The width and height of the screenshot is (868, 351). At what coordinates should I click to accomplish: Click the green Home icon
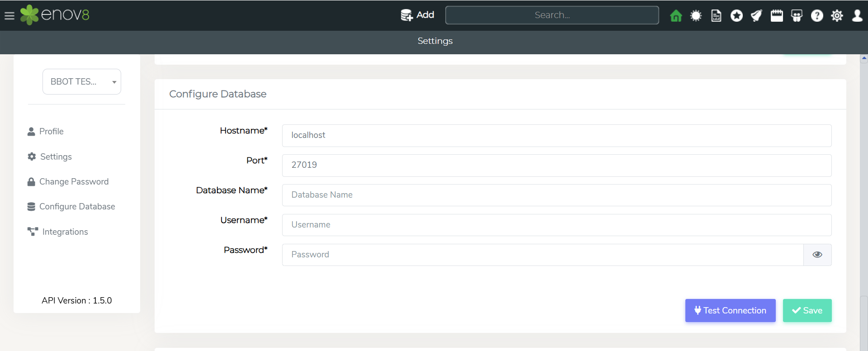click(676, 16)
